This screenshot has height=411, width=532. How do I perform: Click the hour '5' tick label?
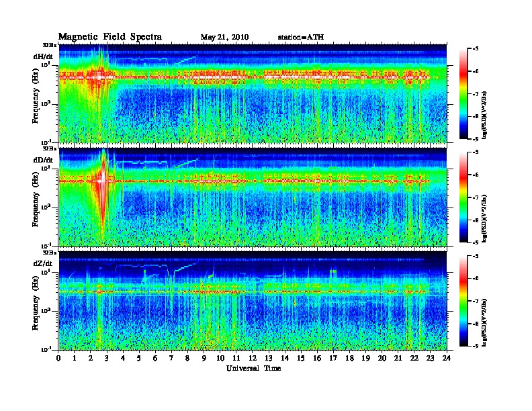139,358
